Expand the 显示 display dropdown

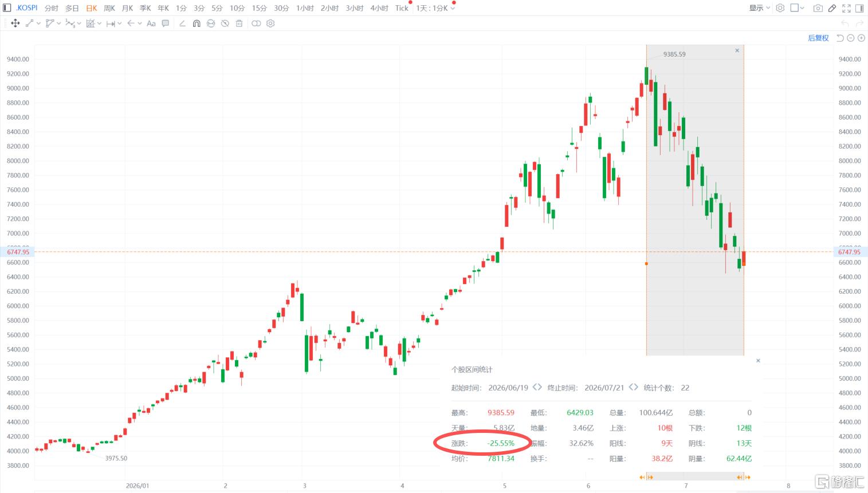(x=760, y=8)
